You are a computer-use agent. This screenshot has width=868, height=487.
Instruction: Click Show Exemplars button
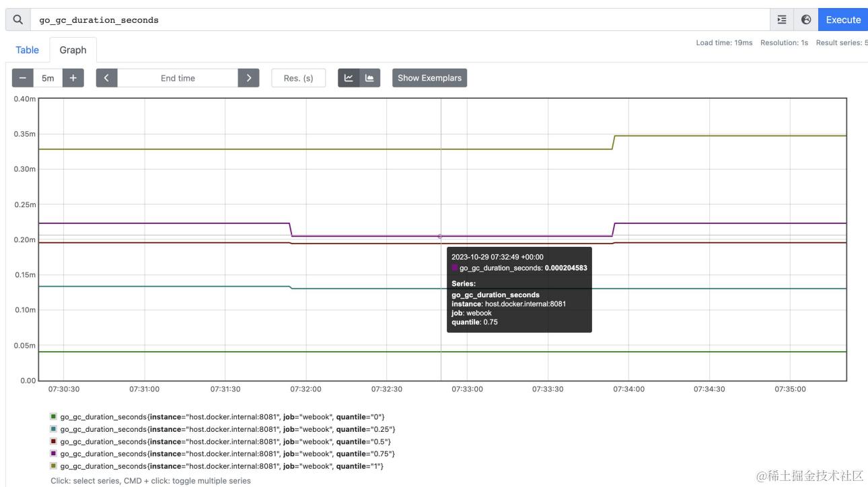point(429,78)
